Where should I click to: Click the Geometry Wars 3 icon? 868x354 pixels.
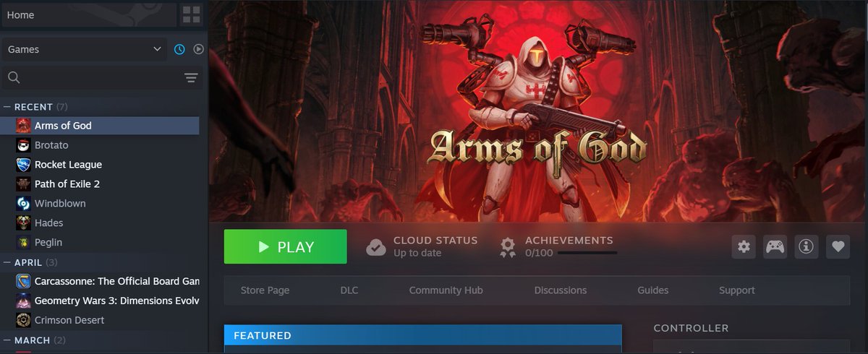(22, 301)
